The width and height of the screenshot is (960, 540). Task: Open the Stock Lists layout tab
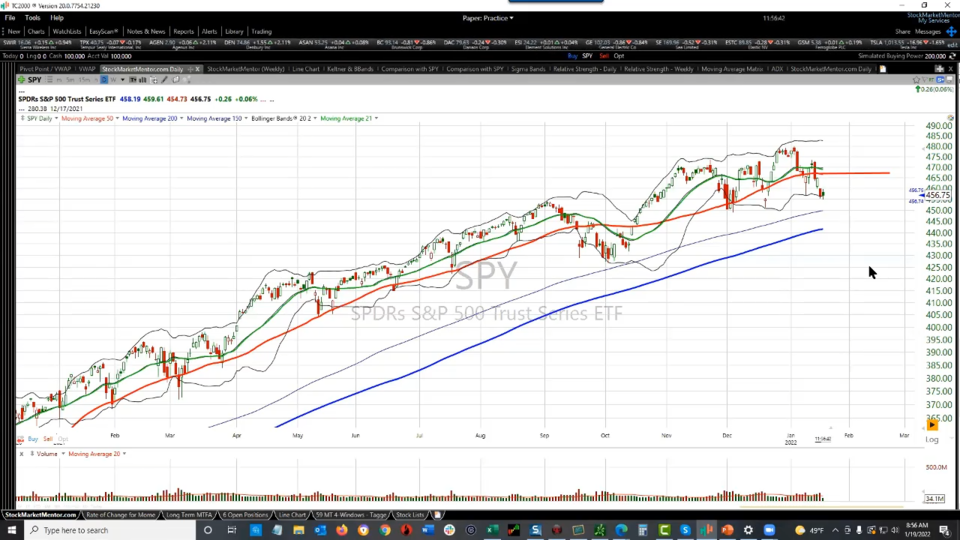pyautogui.click(x=410, y=515)
